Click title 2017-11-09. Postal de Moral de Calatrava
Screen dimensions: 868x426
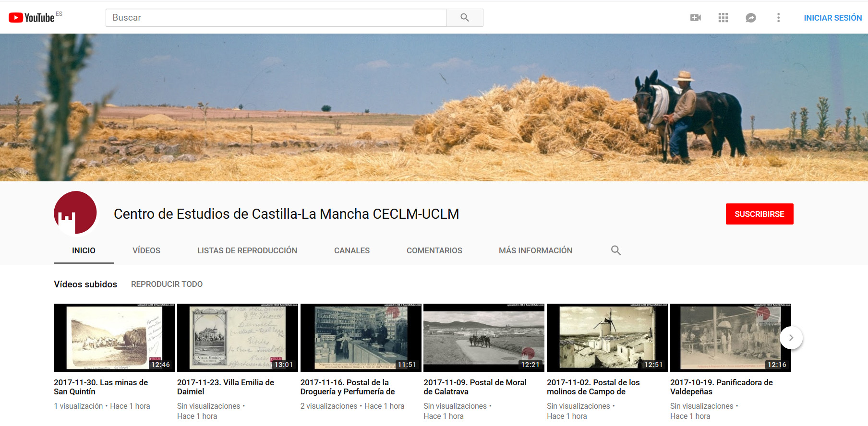point(475,387)
